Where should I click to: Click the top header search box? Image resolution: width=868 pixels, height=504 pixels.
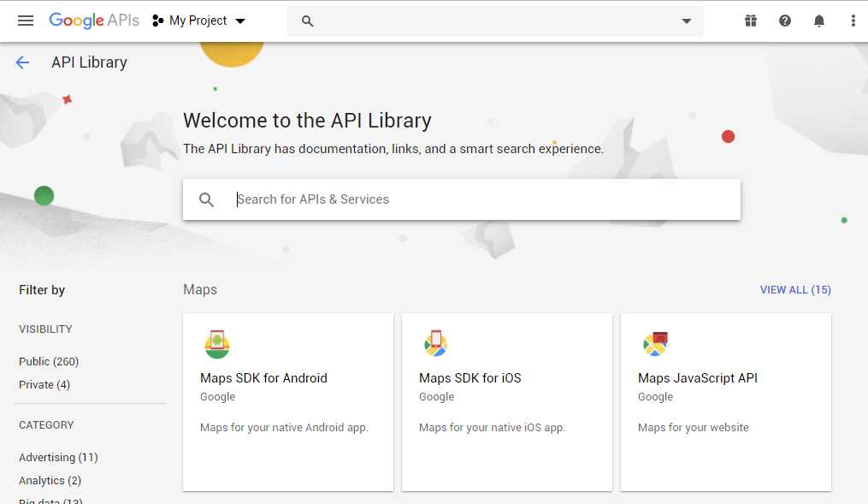(x=487, y=21)
